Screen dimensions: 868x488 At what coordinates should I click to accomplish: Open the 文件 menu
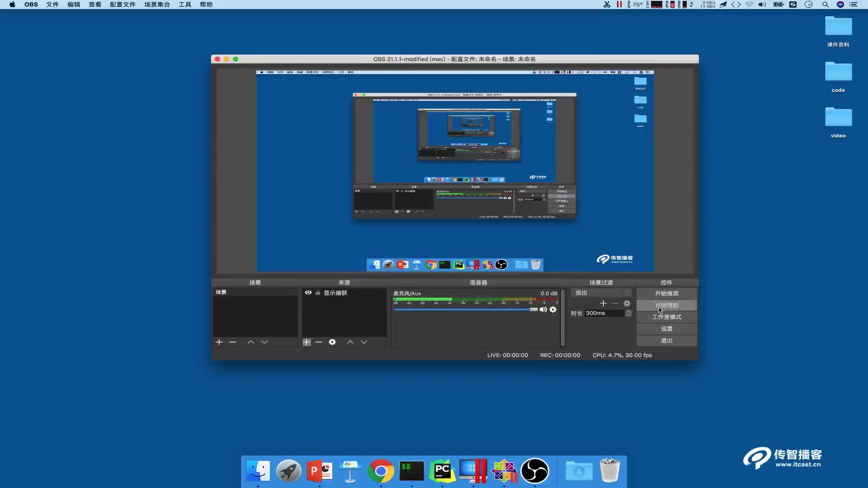[x=52, y=5]
